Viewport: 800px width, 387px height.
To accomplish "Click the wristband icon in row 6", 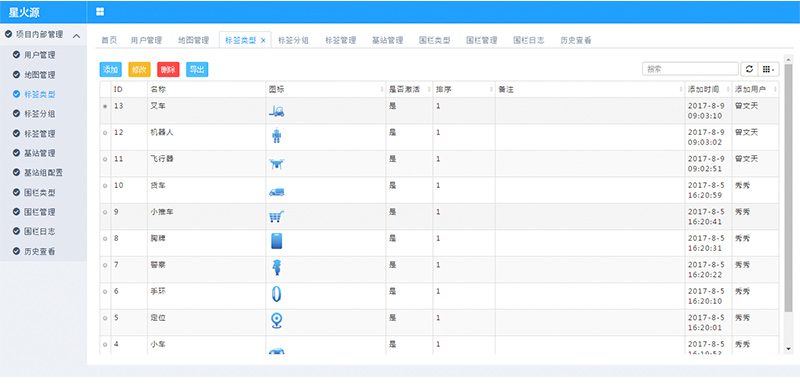I will point(277,294).
